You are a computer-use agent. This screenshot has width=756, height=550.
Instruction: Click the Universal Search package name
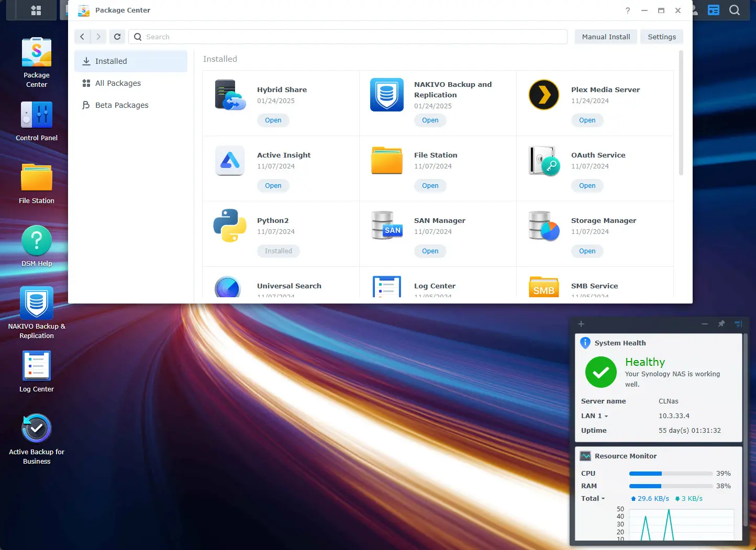(x=289, y=286)
